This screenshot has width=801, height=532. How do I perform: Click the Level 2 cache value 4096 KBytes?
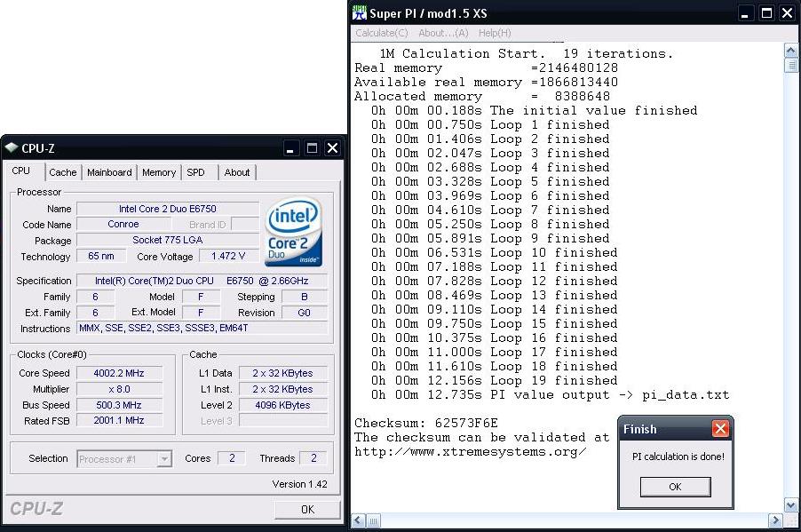tap(282, 405)
